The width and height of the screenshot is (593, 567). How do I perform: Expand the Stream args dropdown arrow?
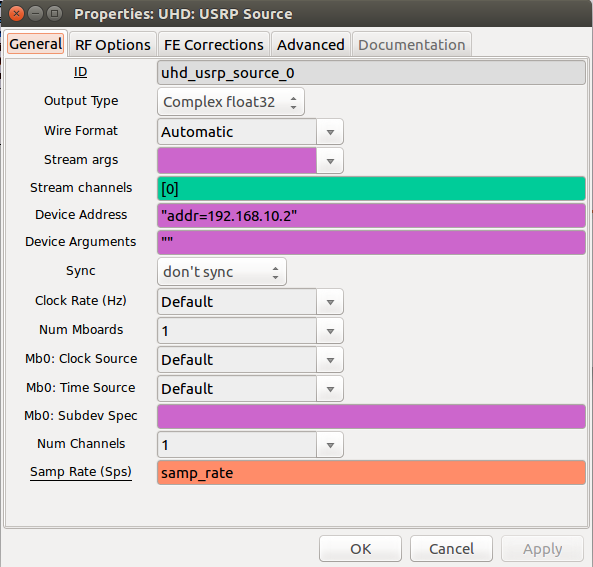pos(330,161)
